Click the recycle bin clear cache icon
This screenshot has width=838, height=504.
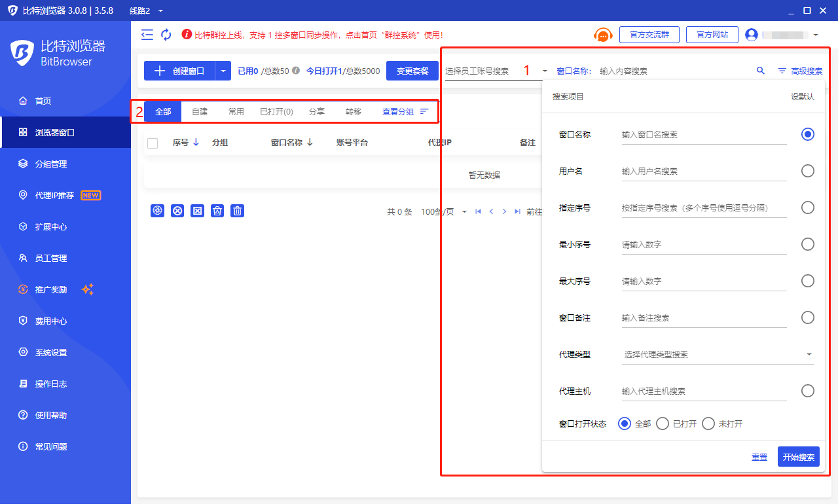point(217,211)
